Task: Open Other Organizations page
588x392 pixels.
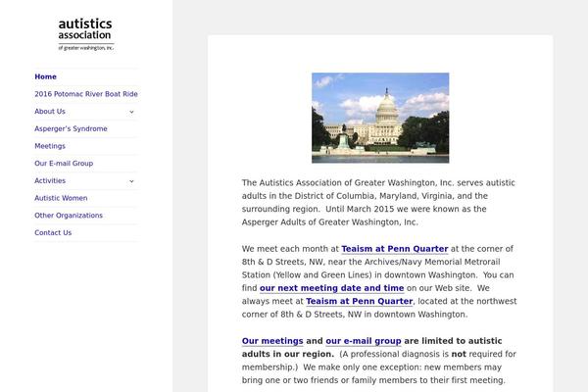Action: point(69,216)
